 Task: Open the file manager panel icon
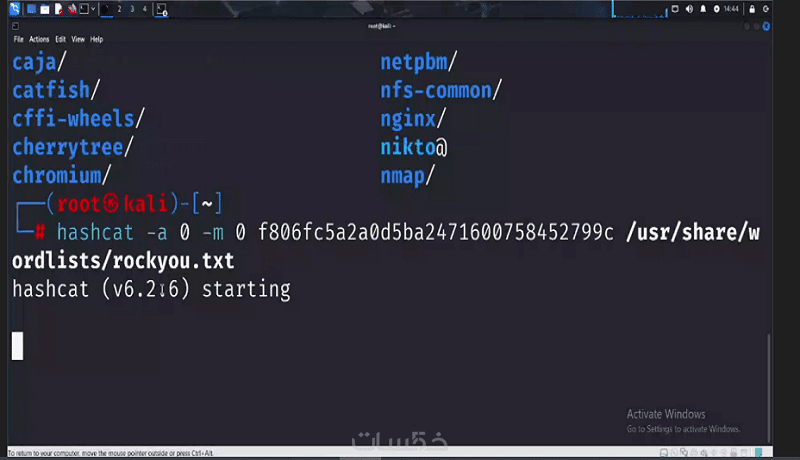(x=45, y=9)
